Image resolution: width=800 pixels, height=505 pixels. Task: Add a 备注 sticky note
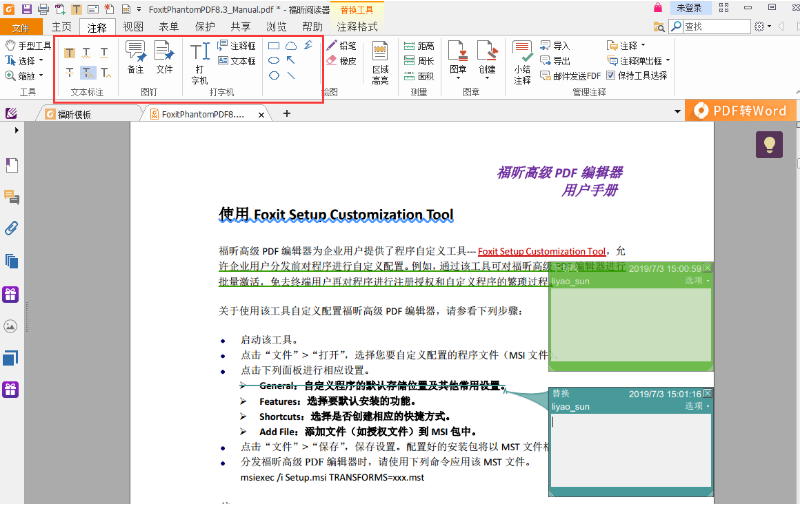[x=136, y=57]
